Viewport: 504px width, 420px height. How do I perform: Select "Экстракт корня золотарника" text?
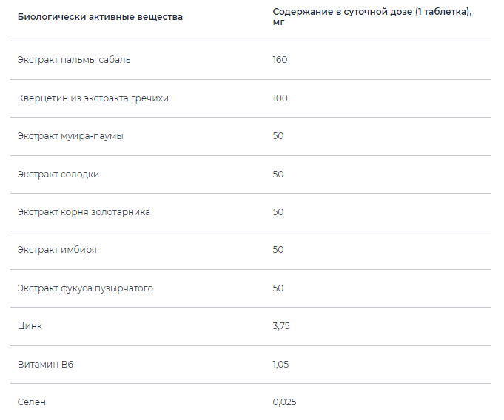pyautogui.click(x=84, y=212)
